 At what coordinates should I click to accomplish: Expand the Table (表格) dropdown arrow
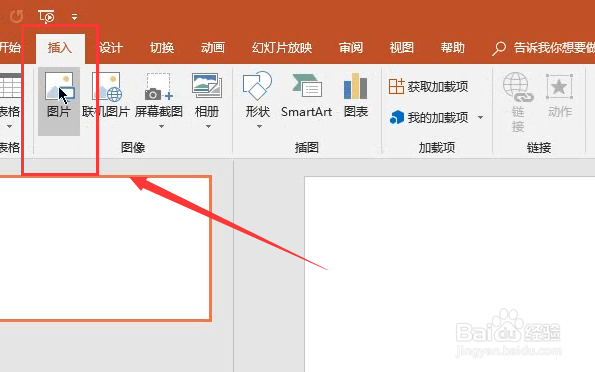point(9,126)
